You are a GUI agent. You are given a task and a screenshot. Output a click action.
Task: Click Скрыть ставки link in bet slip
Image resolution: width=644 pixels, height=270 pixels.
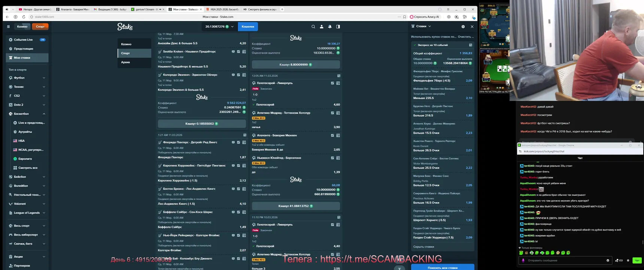(423, 247)
